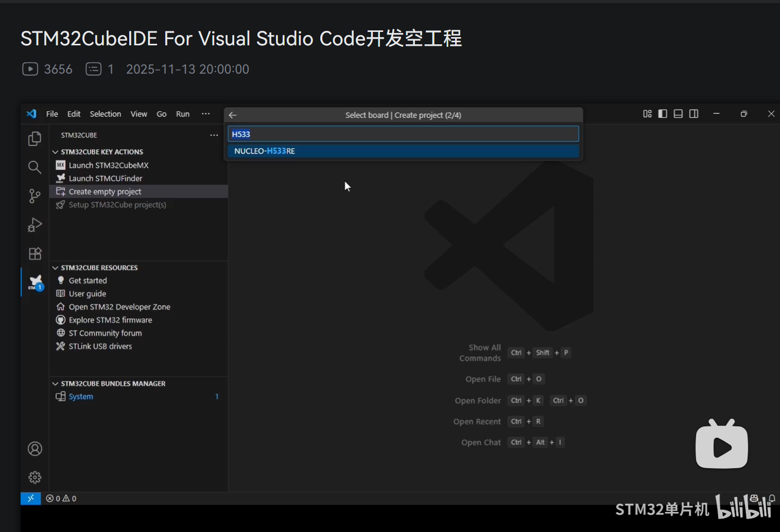The width and height of the screenshot is (780, 532).
Task: Toggle the bottom panel visibility
Action: pyautogui.click(x=678, y=114)
